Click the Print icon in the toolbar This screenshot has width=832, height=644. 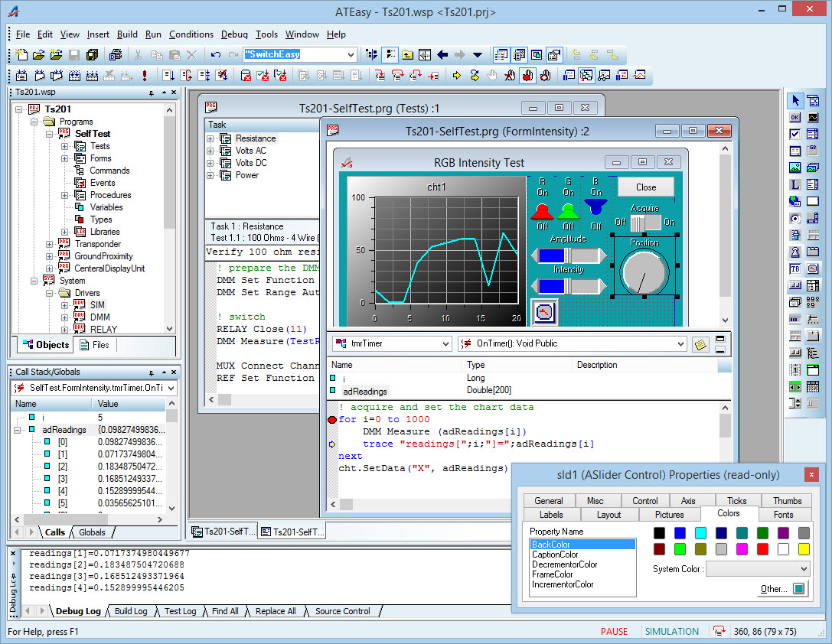(x=116, y=55)
